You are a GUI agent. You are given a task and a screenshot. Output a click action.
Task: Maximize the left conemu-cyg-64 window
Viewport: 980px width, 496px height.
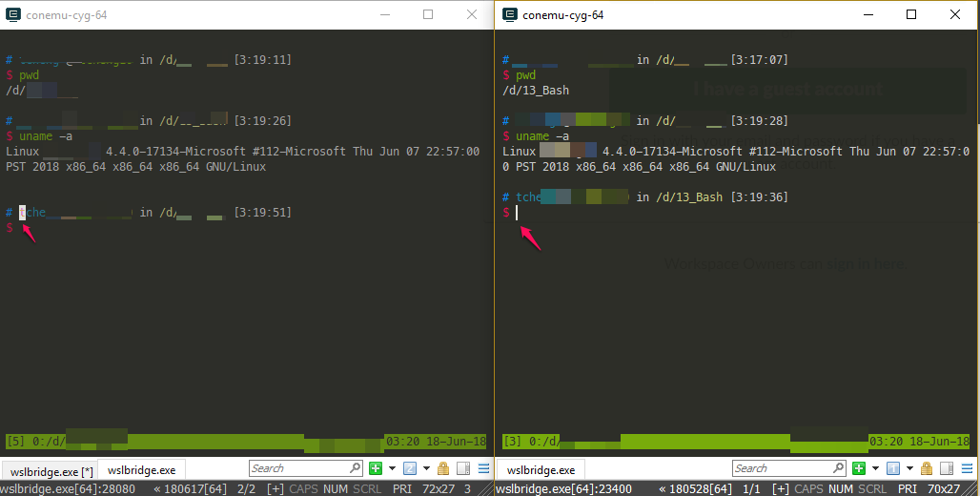pyautogui.click(x=428, y=14)
